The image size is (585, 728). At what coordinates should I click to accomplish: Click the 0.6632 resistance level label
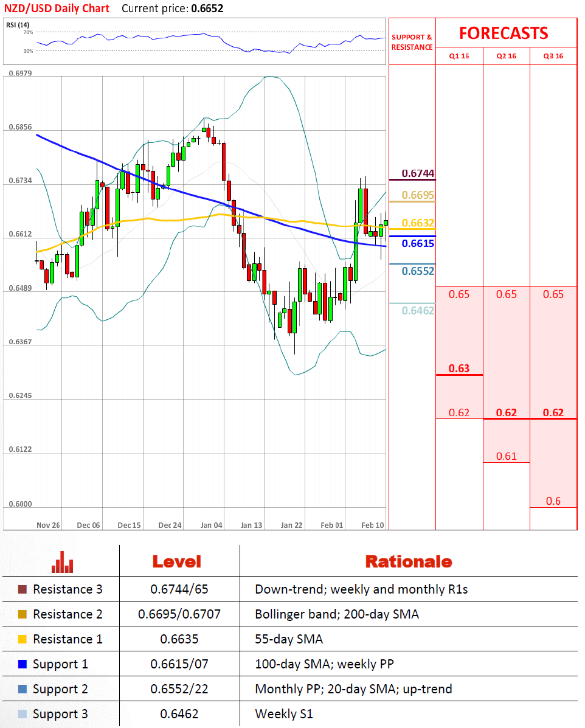click(x=418, y=223)
